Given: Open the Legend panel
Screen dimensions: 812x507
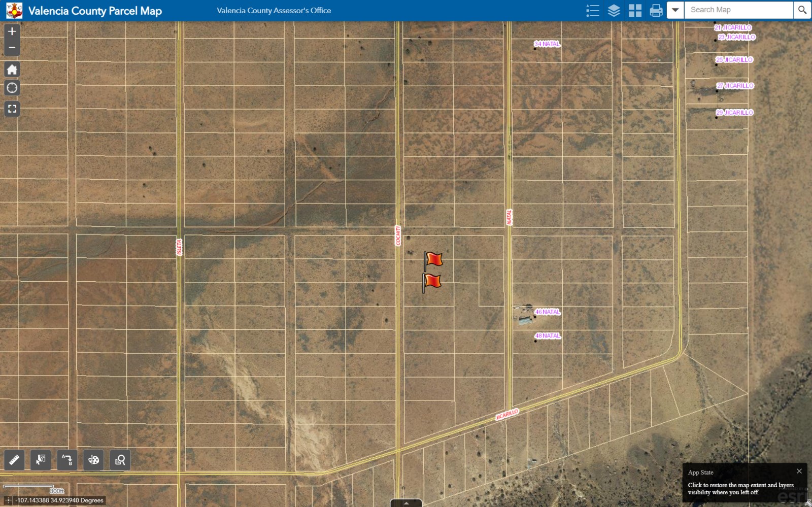Looking at the screenshot, I should pos(592,10).
